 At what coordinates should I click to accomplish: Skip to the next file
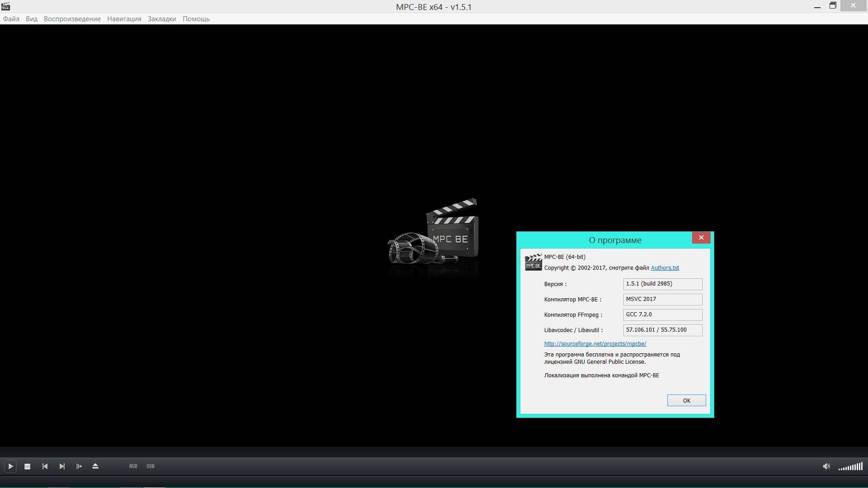click(62, 466)
